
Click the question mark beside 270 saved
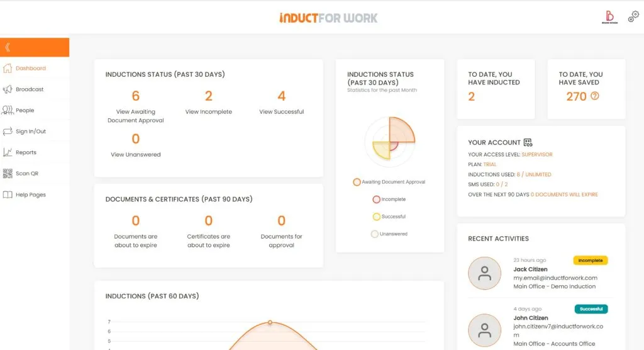click(x=595, y=96)
